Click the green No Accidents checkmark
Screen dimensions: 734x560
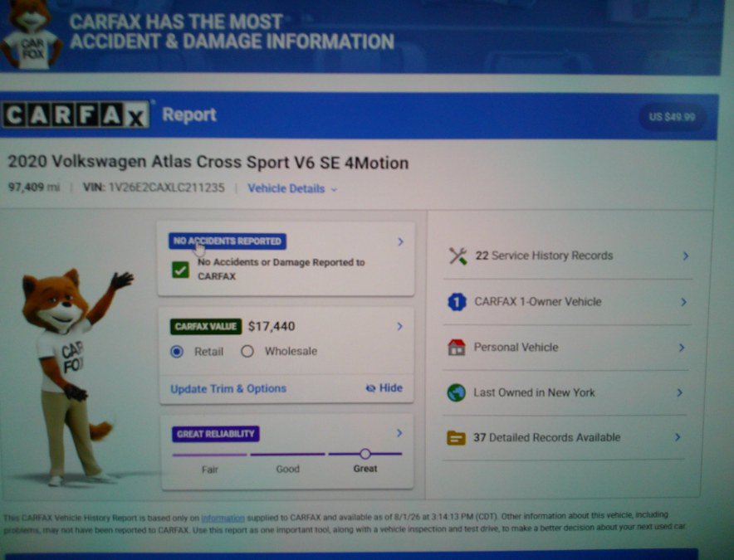coord(180,270)
